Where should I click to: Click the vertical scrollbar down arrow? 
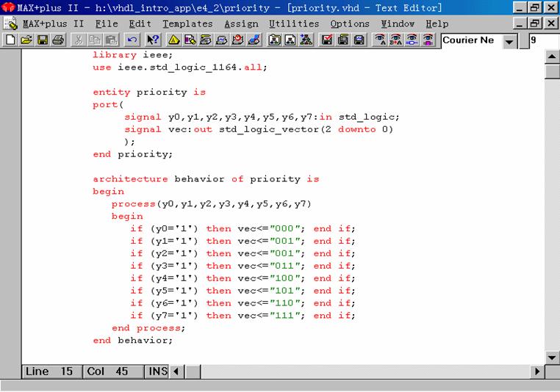click(552, 357)
